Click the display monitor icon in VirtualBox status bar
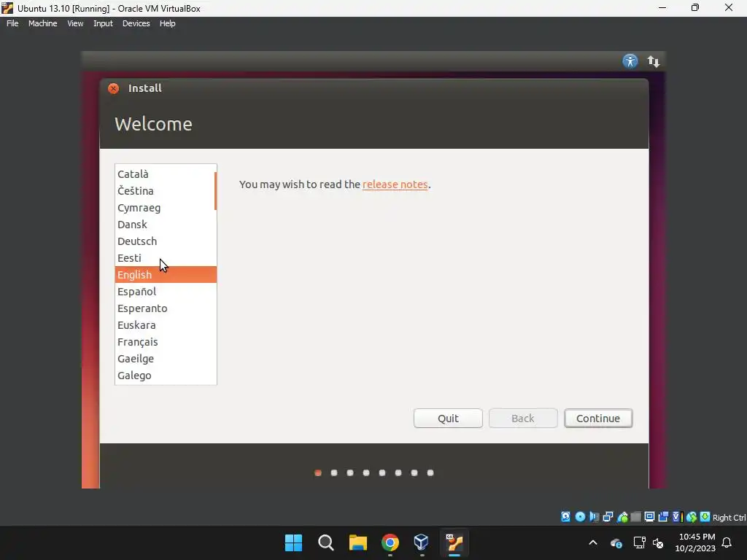The height and width of the screenshot is (560, 747). point(649,517)
